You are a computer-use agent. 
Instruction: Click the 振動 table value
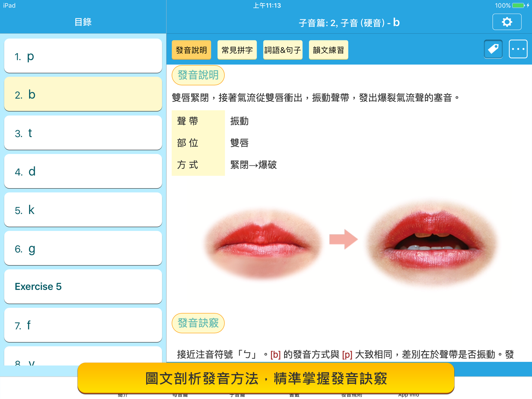tap(239, 121)
